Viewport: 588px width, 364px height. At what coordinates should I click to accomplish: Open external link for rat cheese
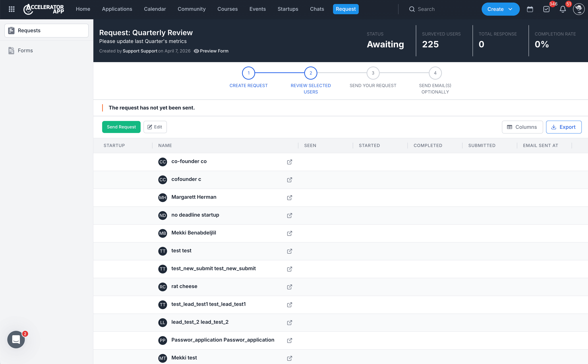pos(289,287)
